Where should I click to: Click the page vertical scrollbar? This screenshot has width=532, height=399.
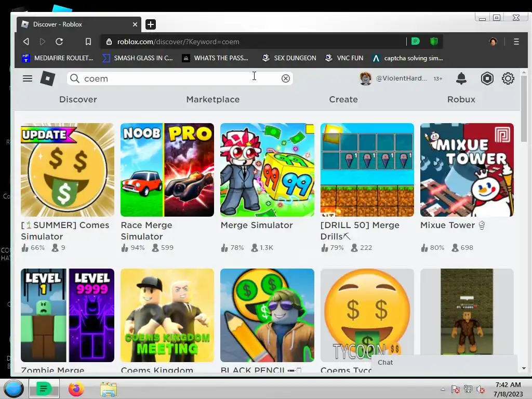pyautogui.click(x=524, y=109)
